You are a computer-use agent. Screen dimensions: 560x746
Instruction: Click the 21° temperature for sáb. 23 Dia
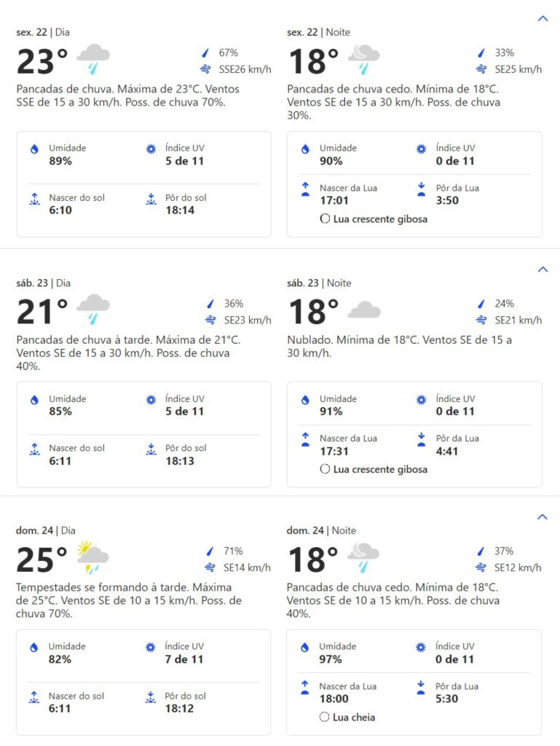[x=42, y=312]
